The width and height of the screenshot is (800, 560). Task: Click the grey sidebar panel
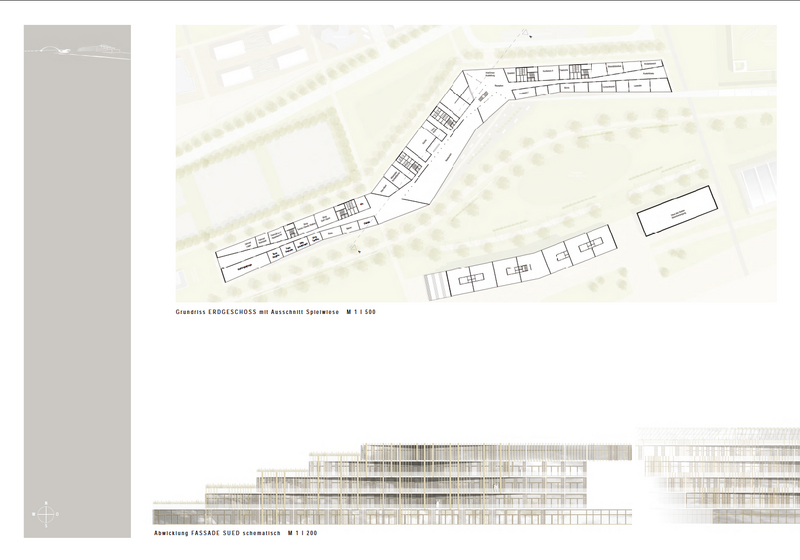pos(76,280)
